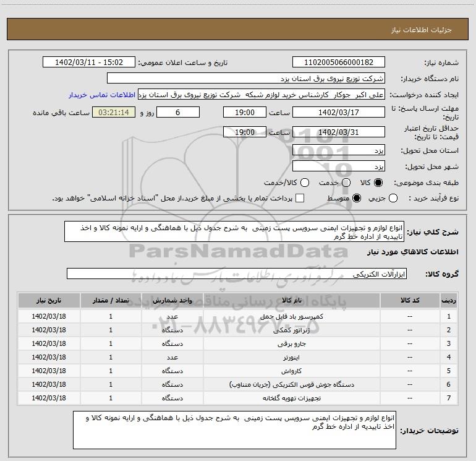The width and height of the screenshot is (476, 461).
Task: Open the اطلاعات تماس خریدار link
Action: [x=102, y=95]
